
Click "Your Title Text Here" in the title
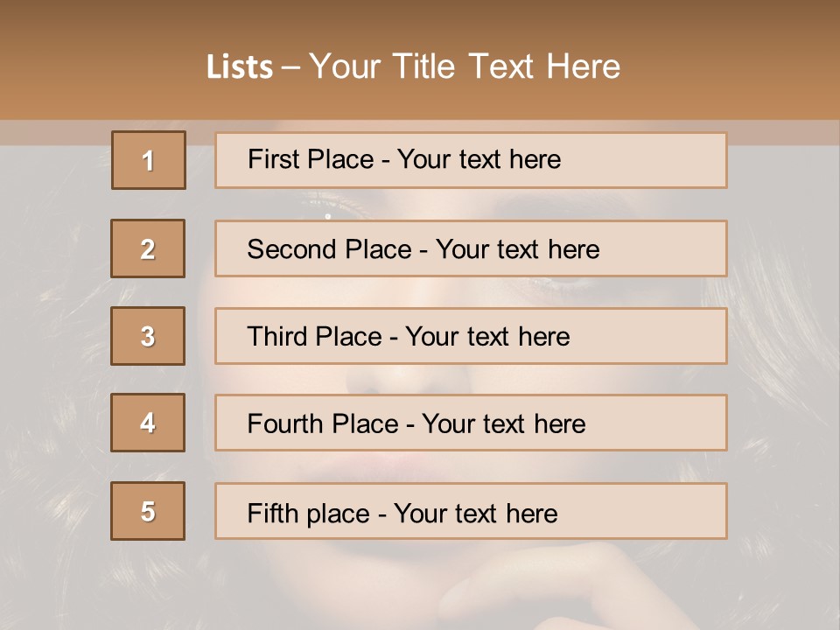[465, 67]
